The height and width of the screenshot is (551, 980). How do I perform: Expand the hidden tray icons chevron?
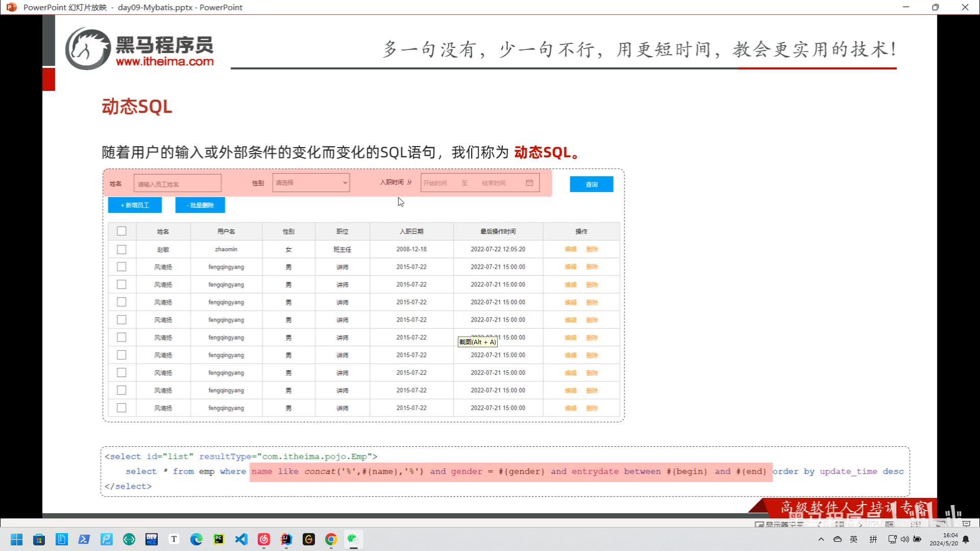click(821, 539)
